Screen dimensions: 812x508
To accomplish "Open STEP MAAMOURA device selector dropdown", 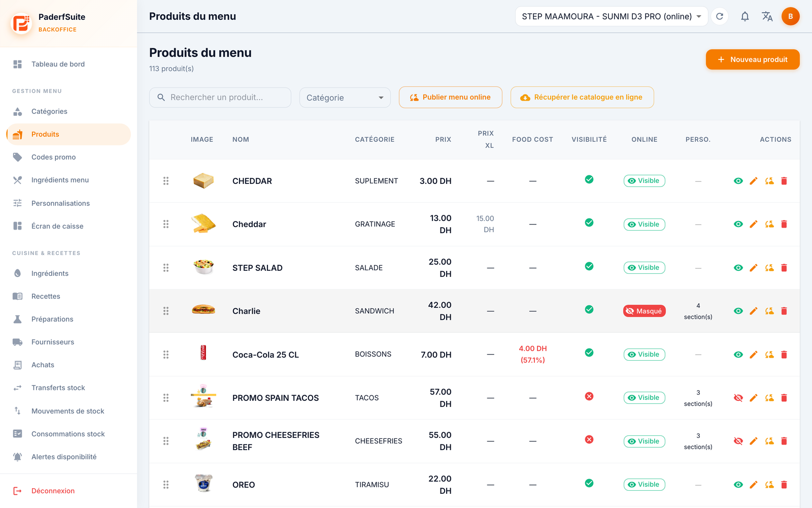I will pos(612,16).
